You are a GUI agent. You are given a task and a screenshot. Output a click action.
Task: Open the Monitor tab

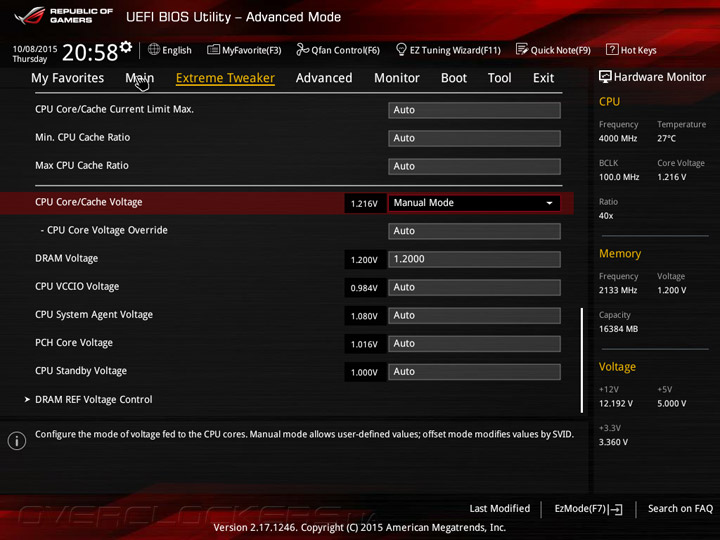[397, 78]
